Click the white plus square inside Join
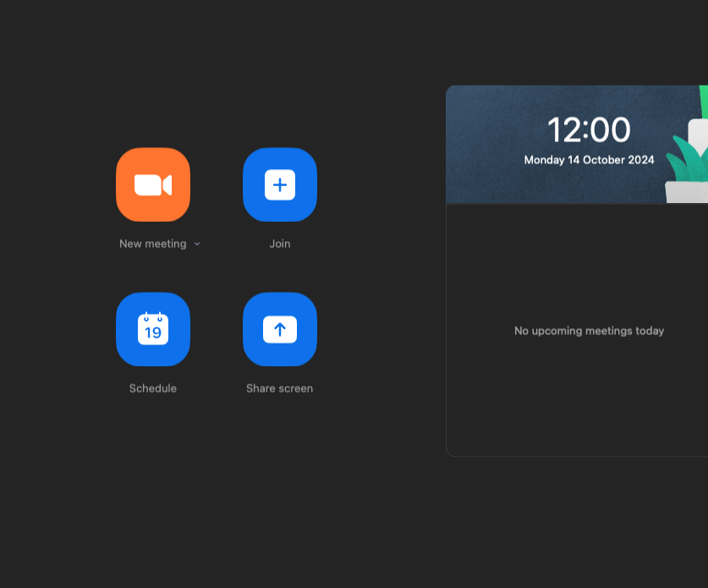 pyautogui.click(x=280, y=184)
